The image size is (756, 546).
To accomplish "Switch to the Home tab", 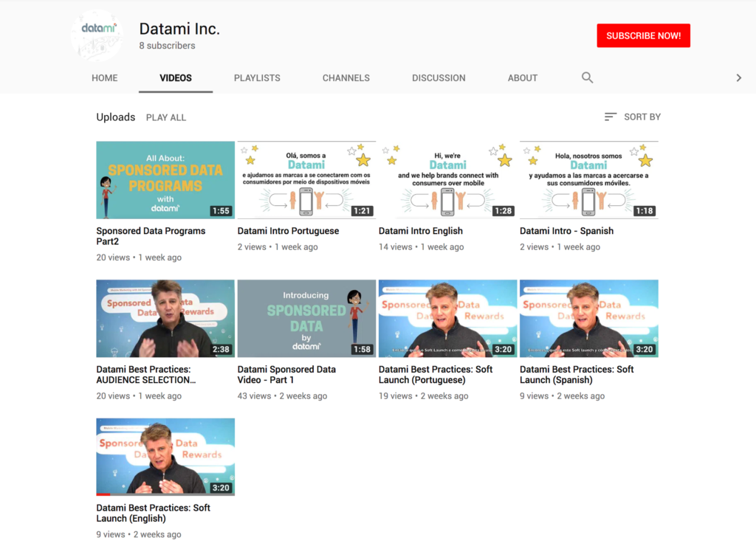I will point(105,78).
